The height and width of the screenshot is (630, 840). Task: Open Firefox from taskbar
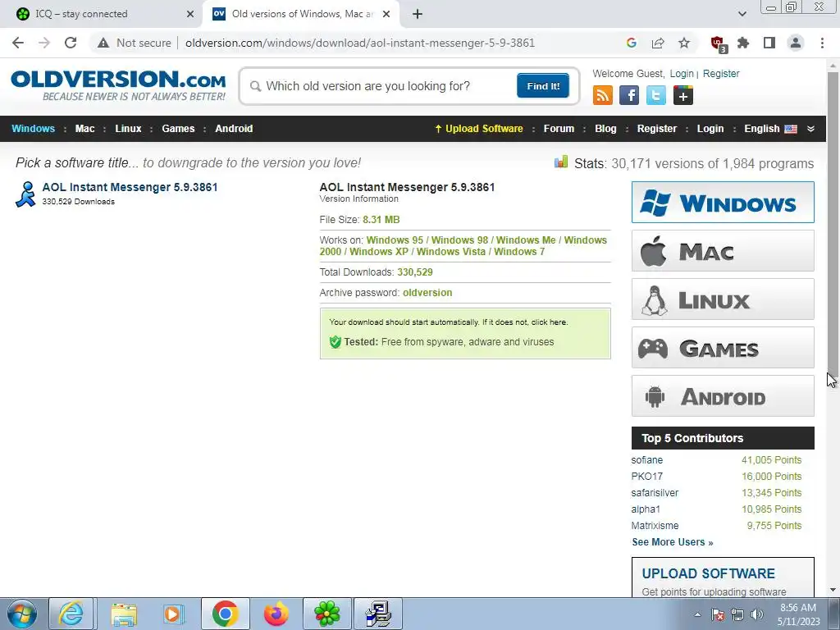point(276,614)
